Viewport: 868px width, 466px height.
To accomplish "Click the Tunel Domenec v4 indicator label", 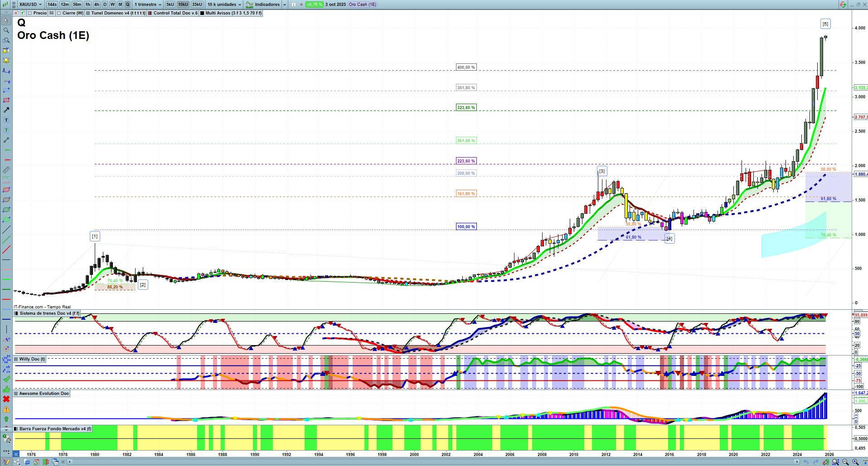I will pyautogui.click(x=118, y=13).
